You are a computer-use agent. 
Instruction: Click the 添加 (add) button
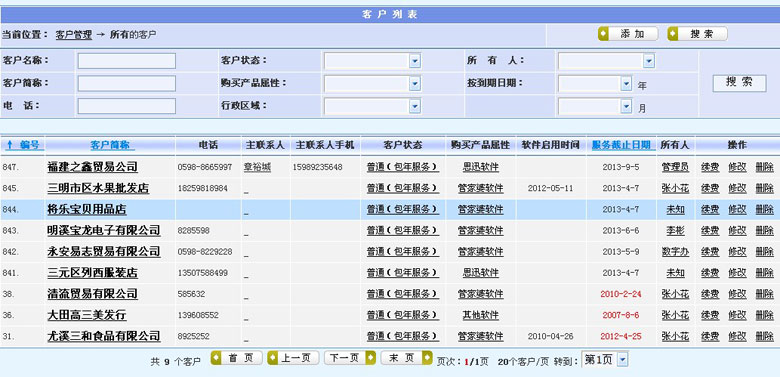(x=628, y=34)
